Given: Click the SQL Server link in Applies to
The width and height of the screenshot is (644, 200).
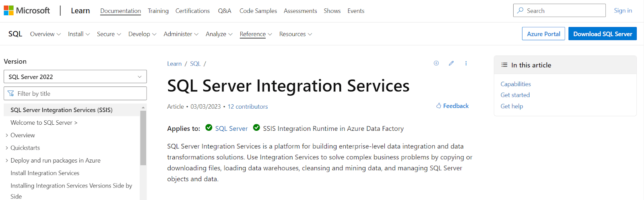Looking at the screenshot, I should click(x=231, y=128).
